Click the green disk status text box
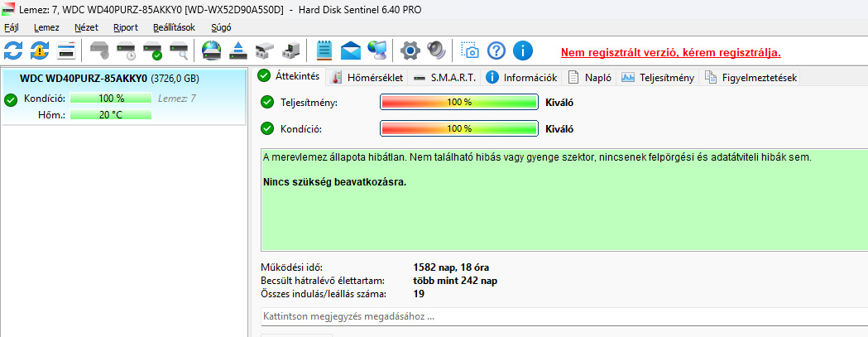 [564, 200]
